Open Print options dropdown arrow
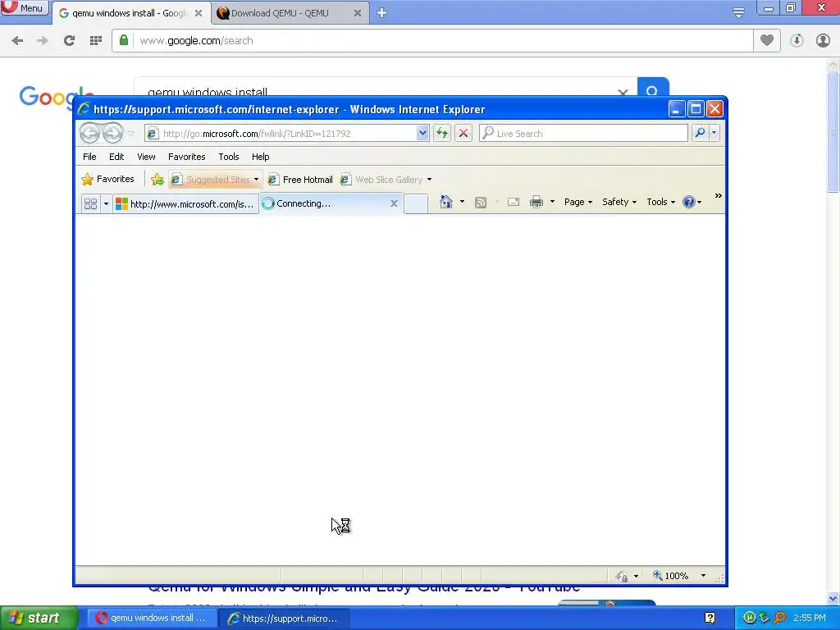This screenshot has width=840, height=630. tap(552, 202)
